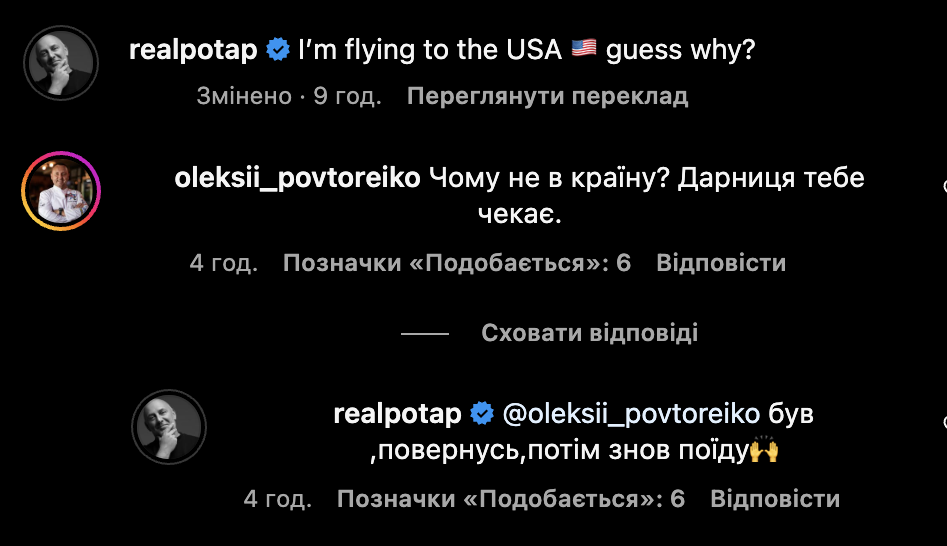The height and width of the screenshot is (546, 947).
Task: Click the @oleksii_povtoreiko mention in the reply
Action: [x=629, y=414]
